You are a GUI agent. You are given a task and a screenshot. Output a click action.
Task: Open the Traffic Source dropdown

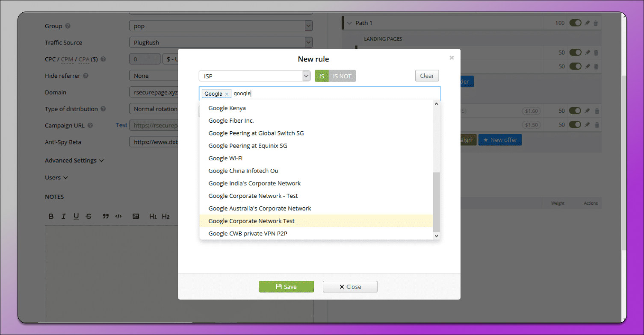coord(221,43)
